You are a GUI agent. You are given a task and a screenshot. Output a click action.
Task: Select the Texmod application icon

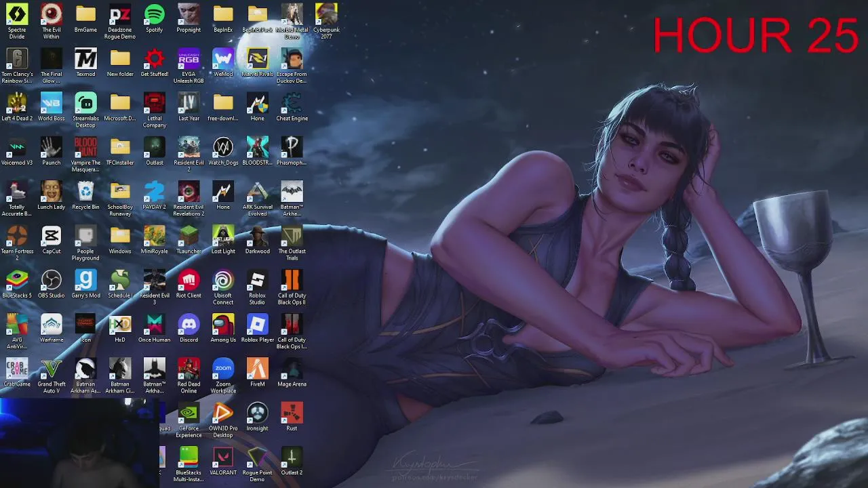[85, 59]
